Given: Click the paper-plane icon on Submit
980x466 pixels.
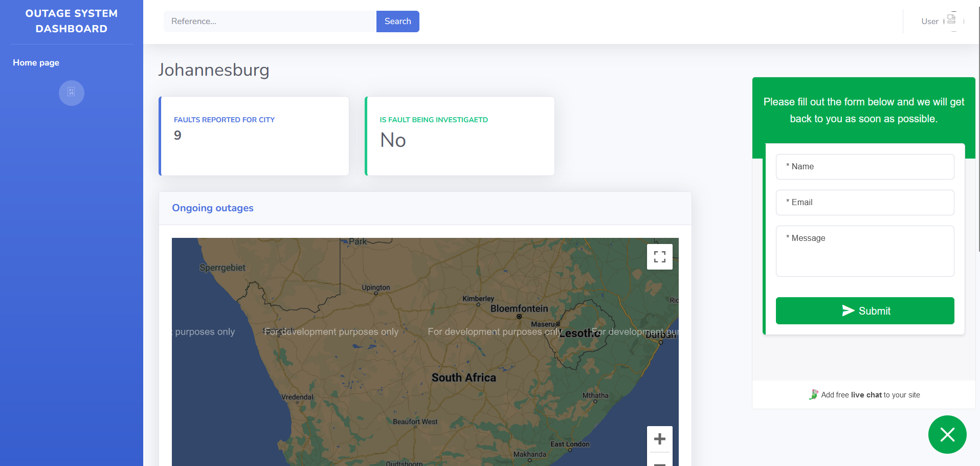Looking at the screenshot, I should [x=848, y=310].
